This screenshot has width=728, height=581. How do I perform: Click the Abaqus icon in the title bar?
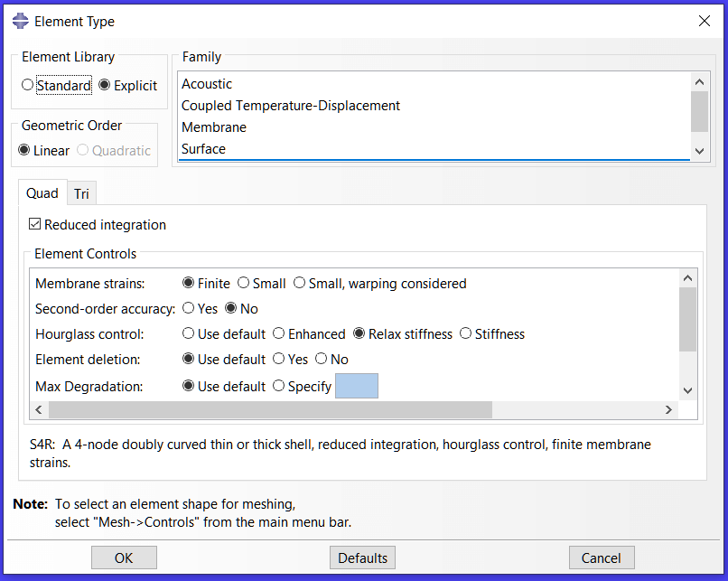coord(19,20)
